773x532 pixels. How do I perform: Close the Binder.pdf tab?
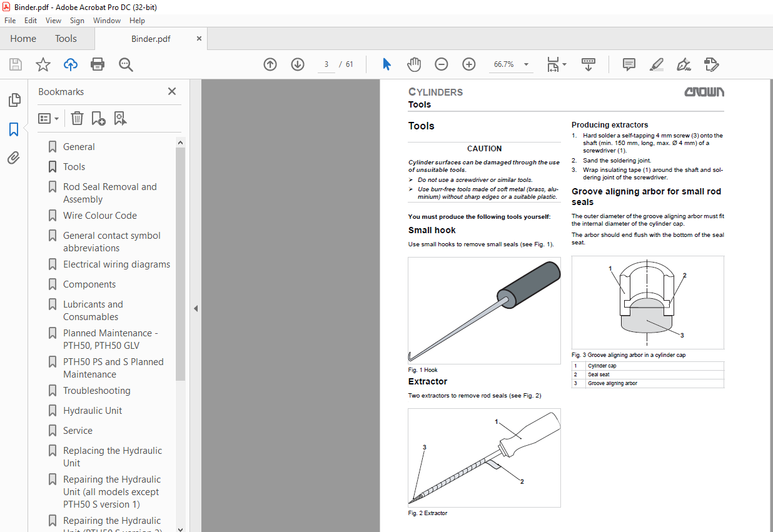[199, 39]
